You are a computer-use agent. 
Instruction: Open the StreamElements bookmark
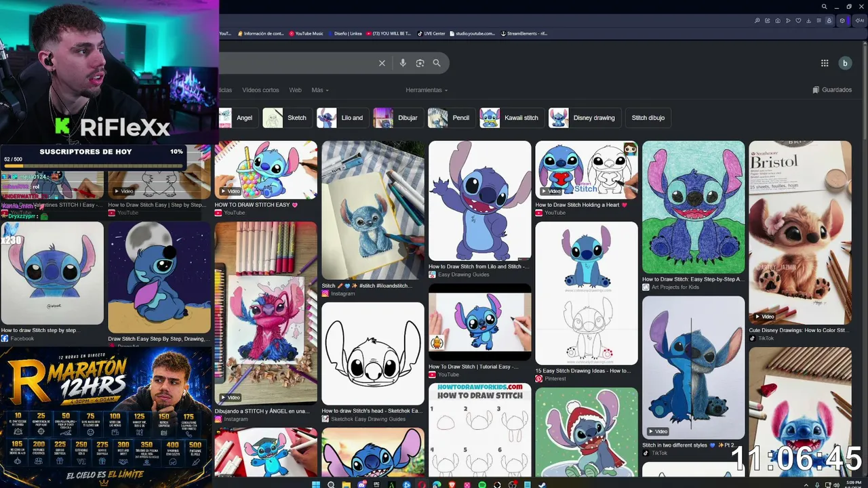click(x=524, y=33)
